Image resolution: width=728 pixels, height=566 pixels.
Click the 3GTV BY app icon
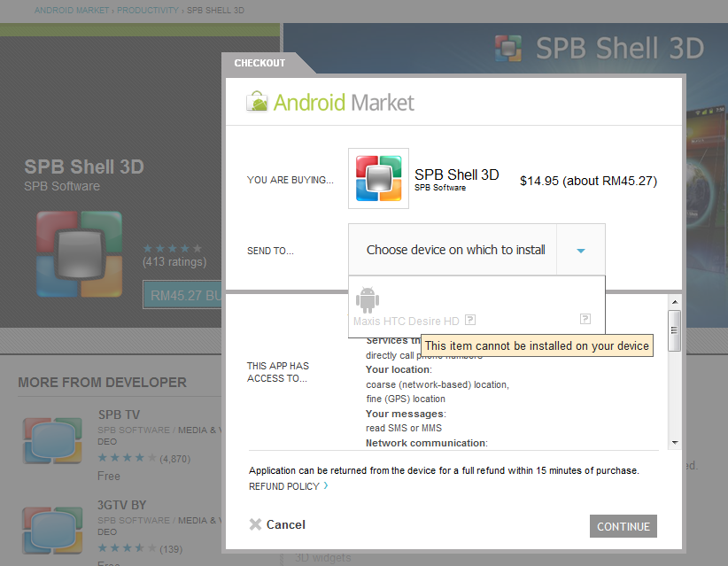tap(53, 530)
